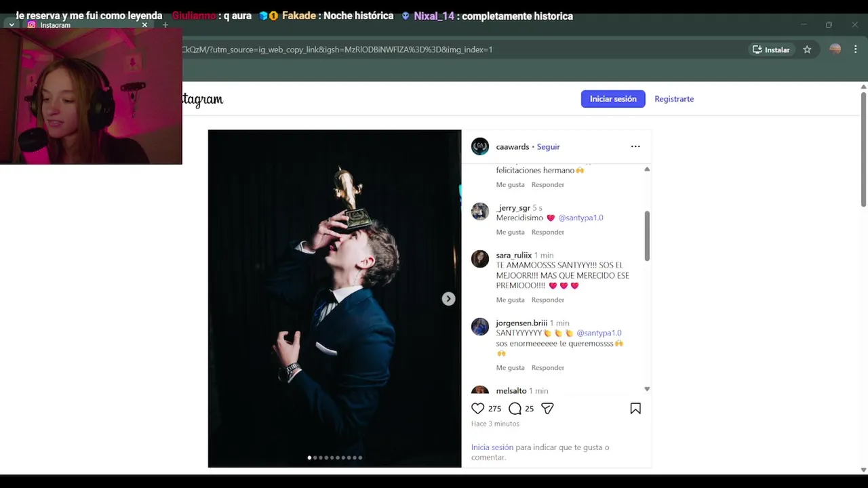This screenshot has height=488, width=868.
Task: Like the post with the heart icon
Action: point(477,409)
